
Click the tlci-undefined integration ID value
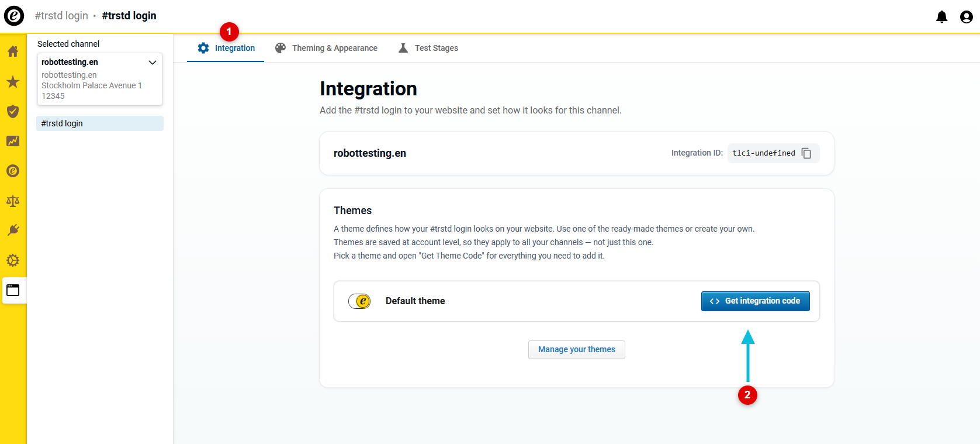764,153
